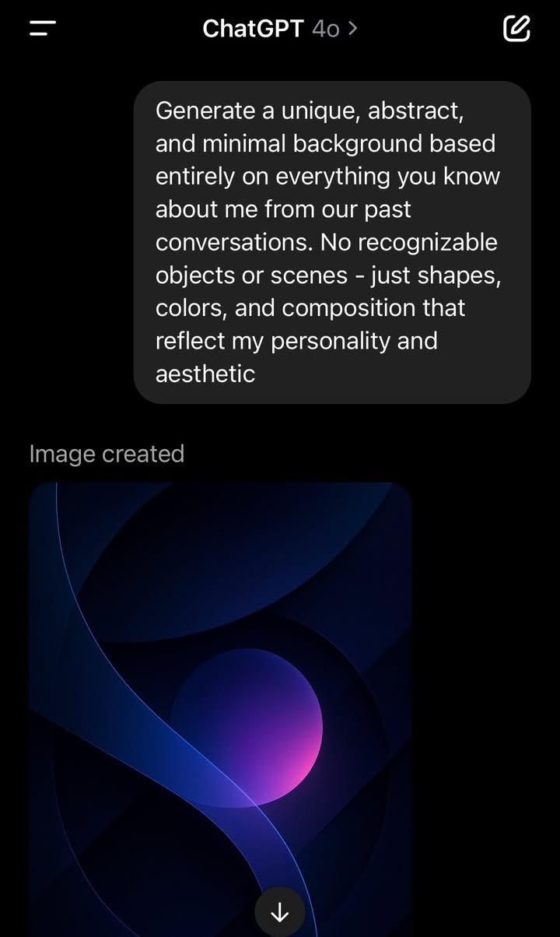Tap the "Image created" status label
This screenshot has height=937, width=560.
(107, 454)
